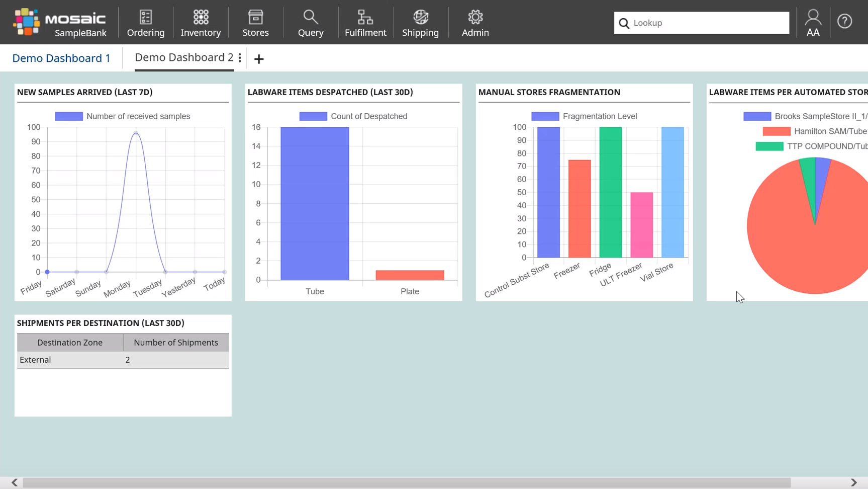Open the help question mark icon
Screen dimensions: 868x489
[844, 21]
